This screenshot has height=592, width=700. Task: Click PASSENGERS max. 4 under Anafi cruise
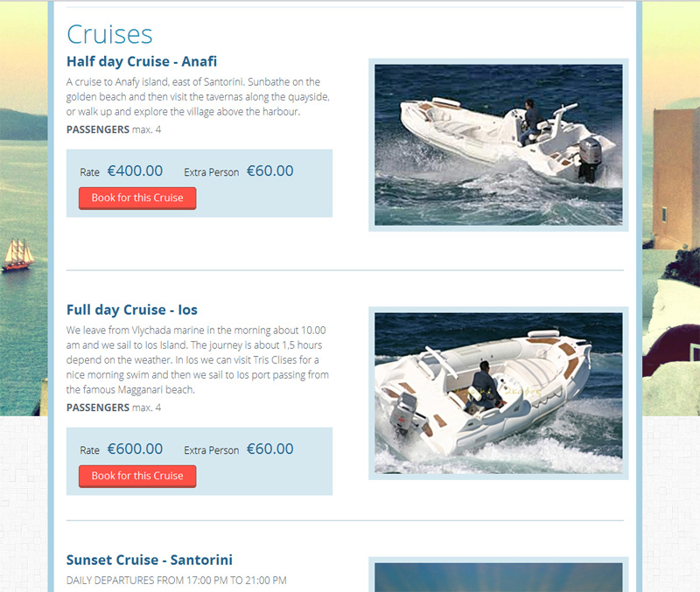coord(114,129)
